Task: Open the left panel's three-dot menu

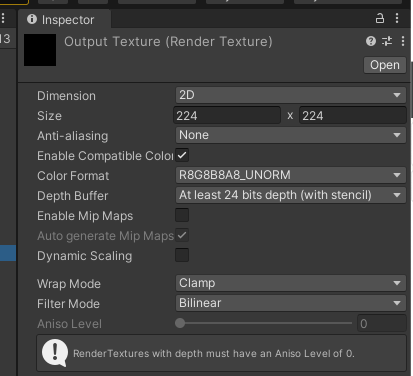Action: pos(3,18)
